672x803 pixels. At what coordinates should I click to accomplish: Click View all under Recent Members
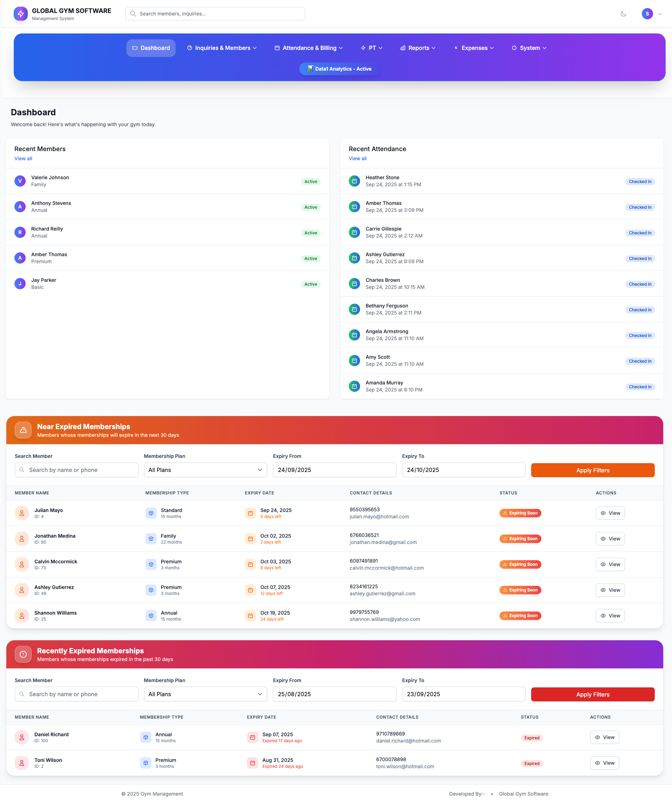(23, 158)
